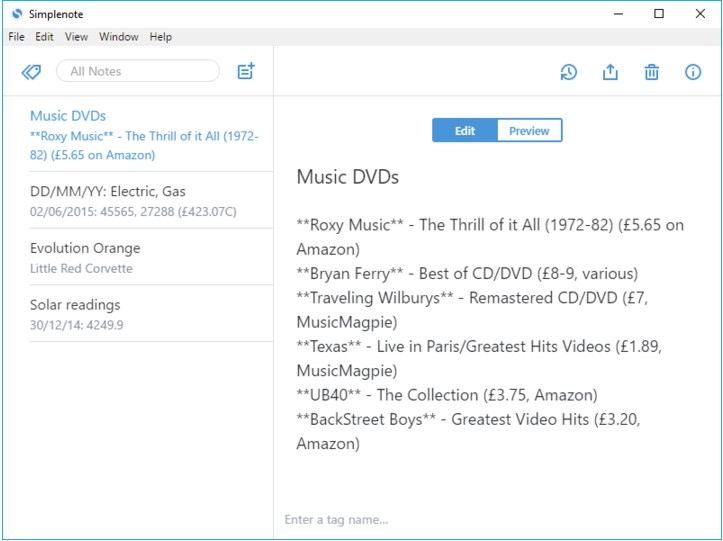Click the Simplenote logo in title bar

click(16, 14)
